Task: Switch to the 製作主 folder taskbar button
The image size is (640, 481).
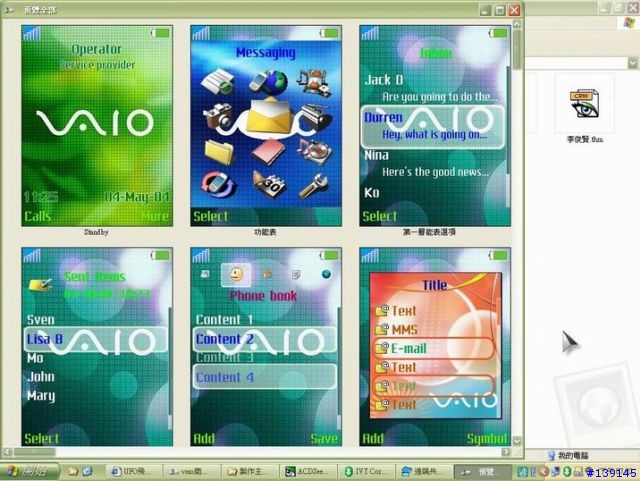Action: 250,472
